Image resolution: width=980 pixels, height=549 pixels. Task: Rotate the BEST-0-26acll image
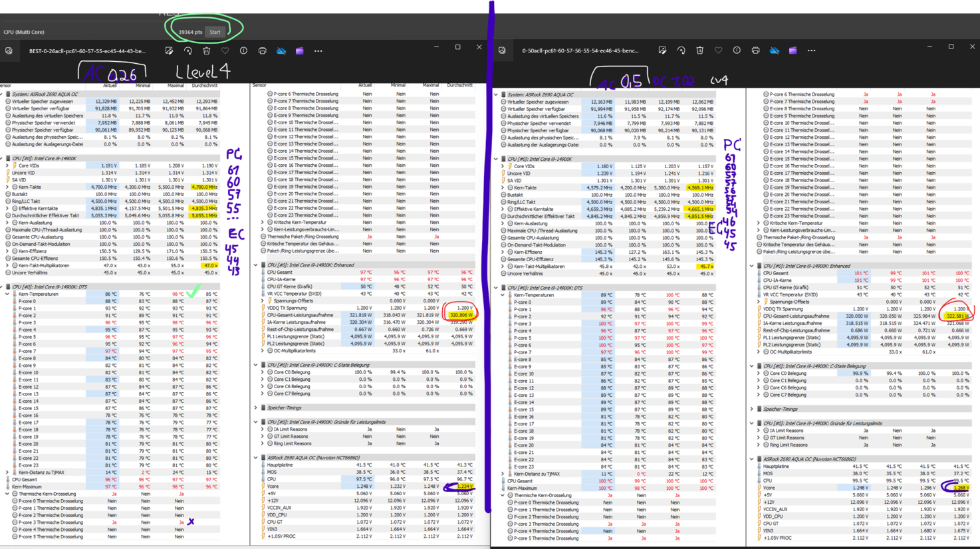point(188,51)
